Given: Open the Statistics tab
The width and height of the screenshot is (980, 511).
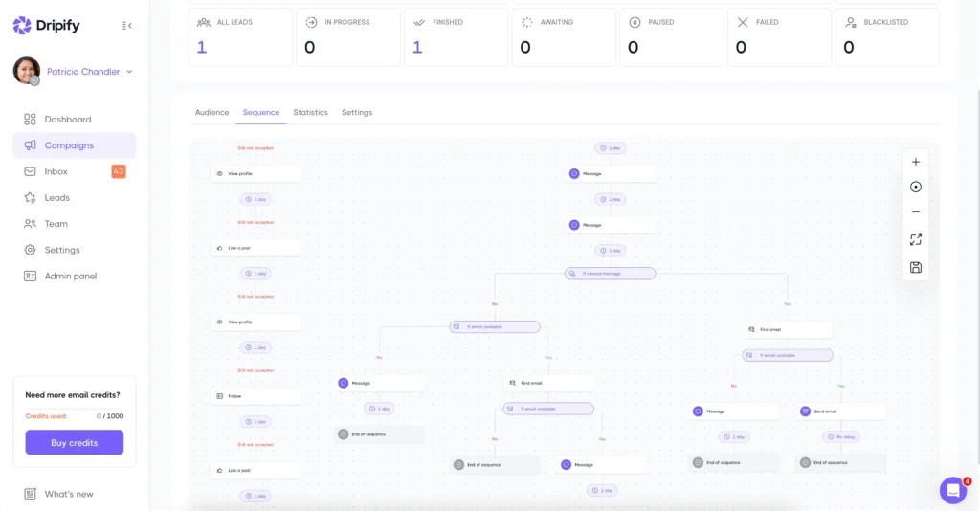Looking at the screenshot, I should pyautogui.click(x=310, y=112).
